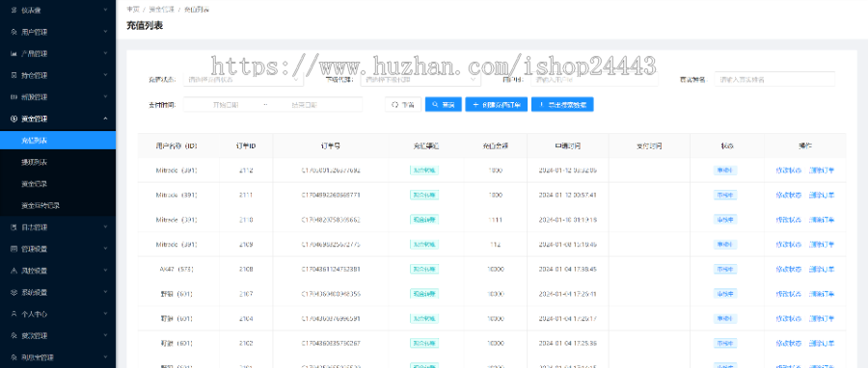Delete order with ID 2104
This screenshot has width=868, height=368.
tap(822, 318)
